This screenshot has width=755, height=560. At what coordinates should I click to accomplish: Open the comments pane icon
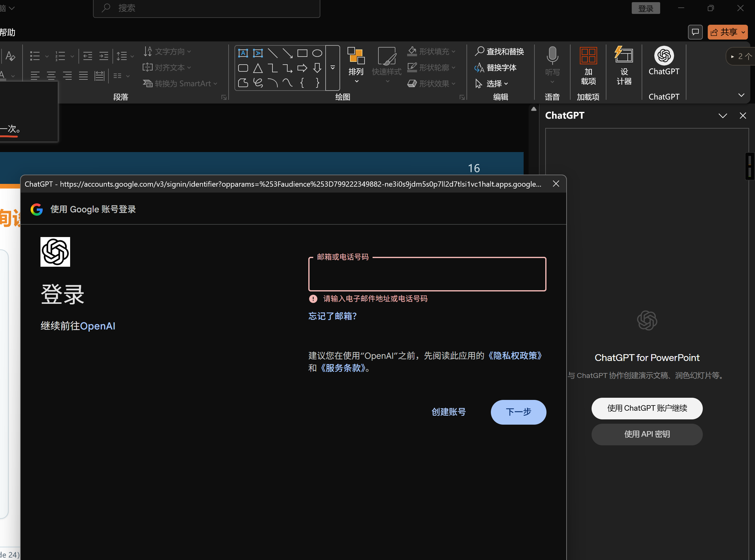[x=695, y=32]
